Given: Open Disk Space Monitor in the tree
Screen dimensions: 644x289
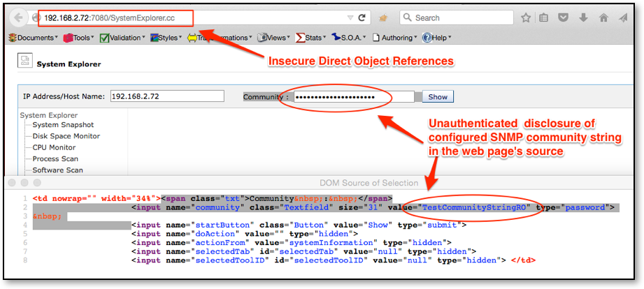Looking at the screenshot, I should pyautogui.click(x=66, y=136).
